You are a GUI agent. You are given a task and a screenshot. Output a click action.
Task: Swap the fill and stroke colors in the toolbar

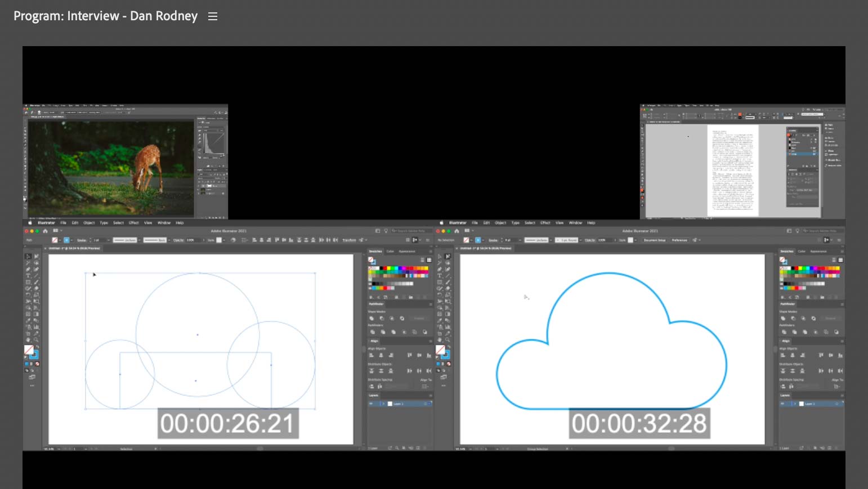(35, 344)
